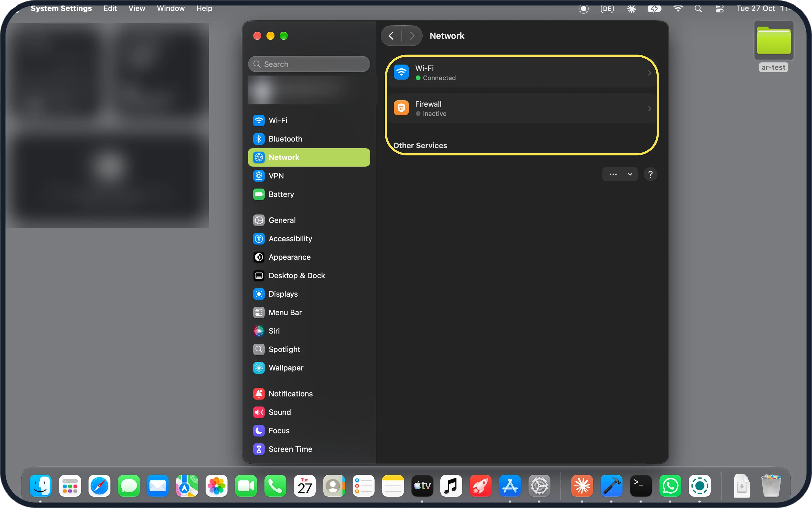
Task: Click the Search field in settings
Action: click(x=309, y=64)
